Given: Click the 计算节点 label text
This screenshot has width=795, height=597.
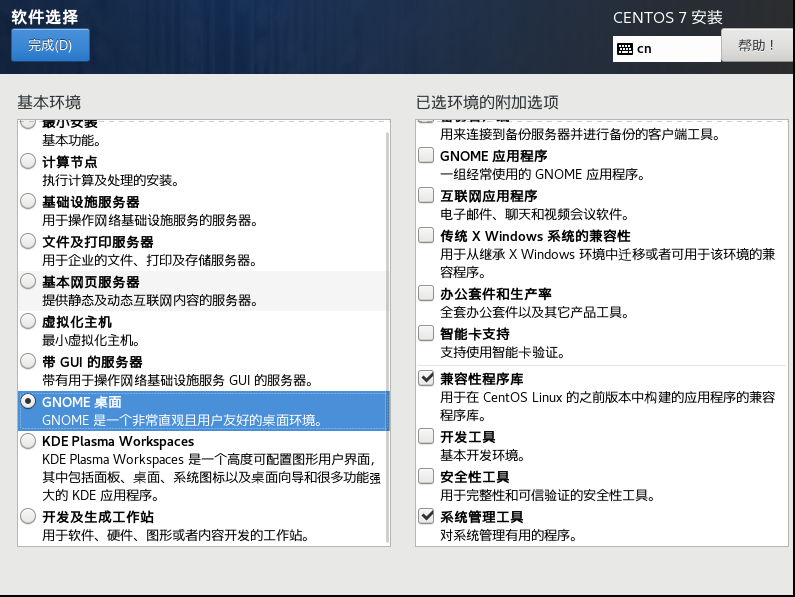Looking at the screenshot, I should [x=69, y=162].
